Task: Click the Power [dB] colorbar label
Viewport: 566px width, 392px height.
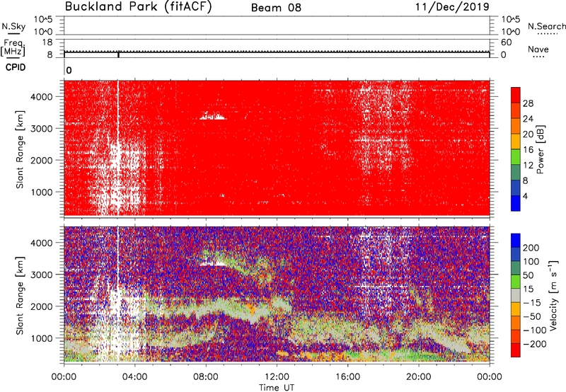Action: 540,149
